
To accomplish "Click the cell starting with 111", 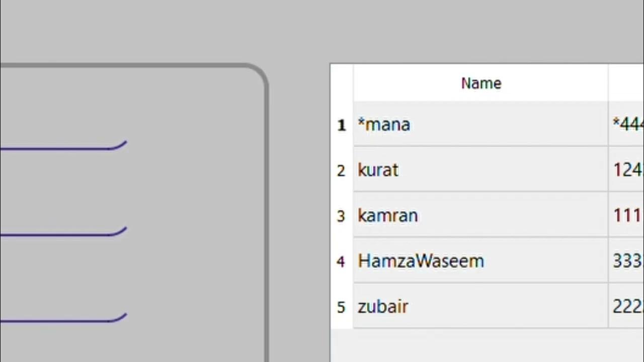I will click(x=627, y=216).
